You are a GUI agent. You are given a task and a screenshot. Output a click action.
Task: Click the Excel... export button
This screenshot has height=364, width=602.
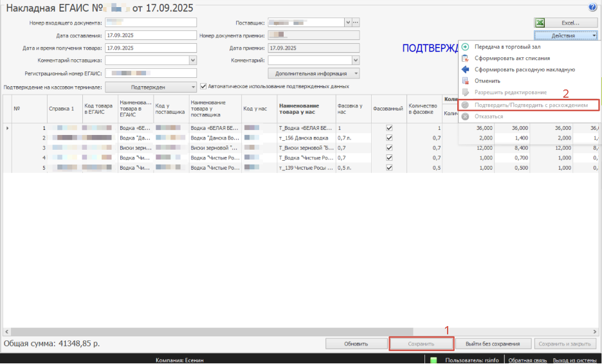pyautogui.click(x=566, y=23)
